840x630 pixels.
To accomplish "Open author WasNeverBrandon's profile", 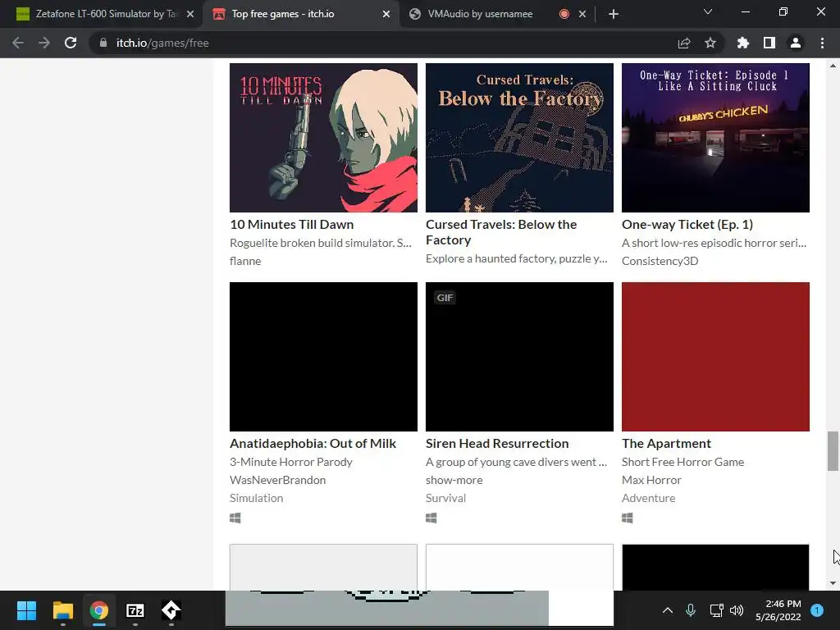I will pyautogui.click(x=277, y=480).
